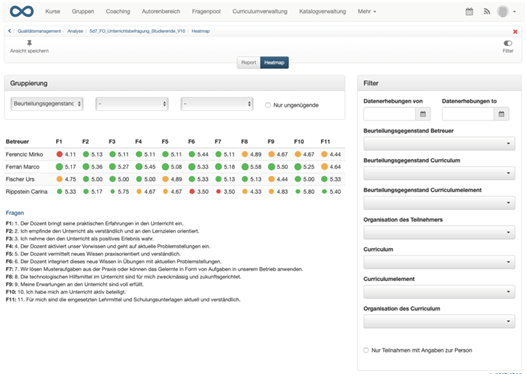Screen dimensions: 527x376
Task: Switch to the Report tab
Action: 248,62
